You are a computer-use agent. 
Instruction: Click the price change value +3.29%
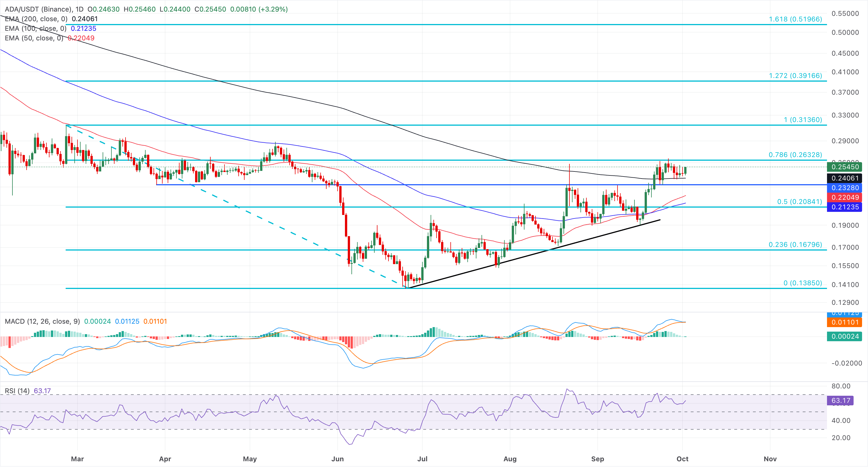coord(273,9)
